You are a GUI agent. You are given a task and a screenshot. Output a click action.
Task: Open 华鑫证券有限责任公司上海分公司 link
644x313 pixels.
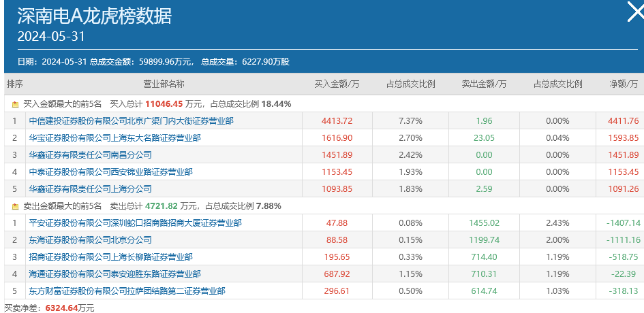[91, 188]
